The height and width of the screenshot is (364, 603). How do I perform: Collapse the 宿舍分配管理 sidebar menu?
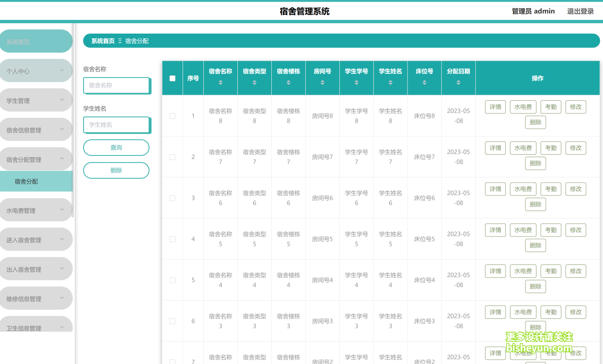click(x=36, y=159)
